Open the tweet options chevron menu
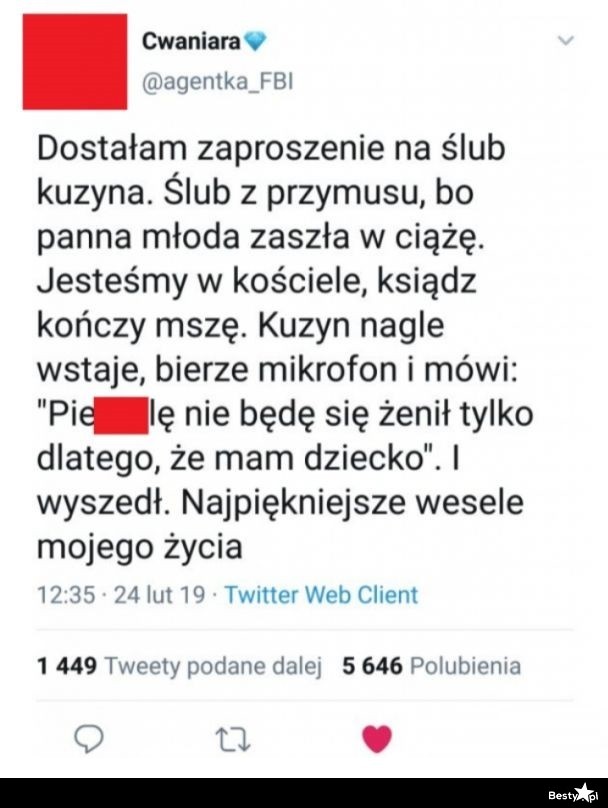This screenshot has height=808, width=608. pyautogui.click(x=567, y=41)
